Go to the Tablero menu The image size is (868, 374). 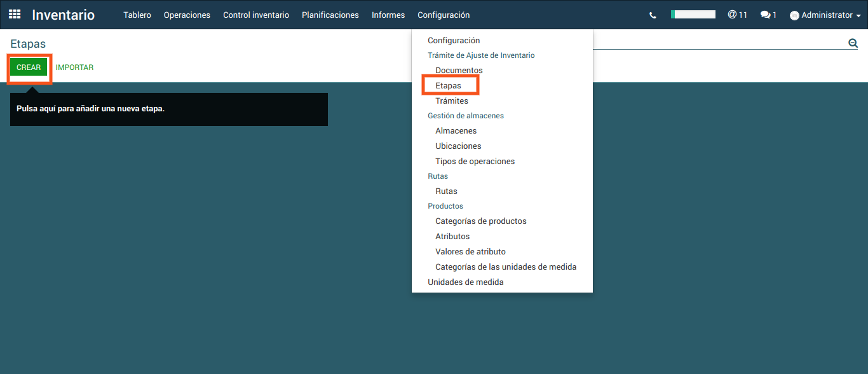(137, 15)
